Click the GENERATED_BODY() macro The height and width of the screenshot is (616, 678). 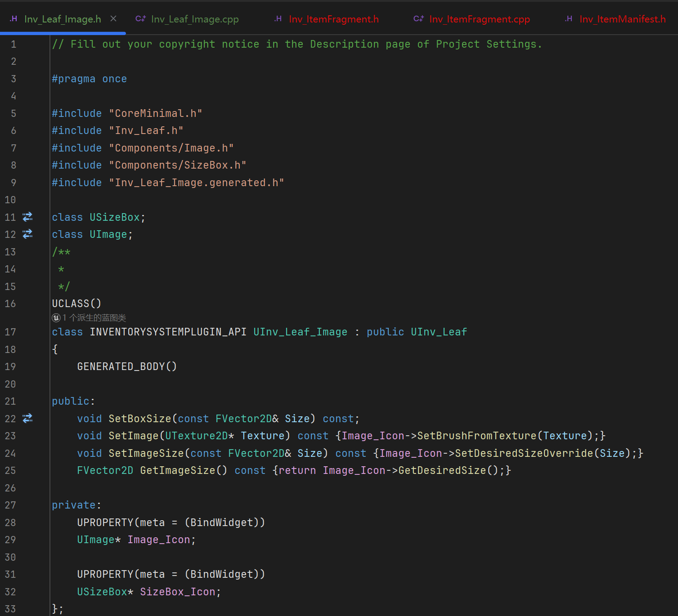click(127, 366)
